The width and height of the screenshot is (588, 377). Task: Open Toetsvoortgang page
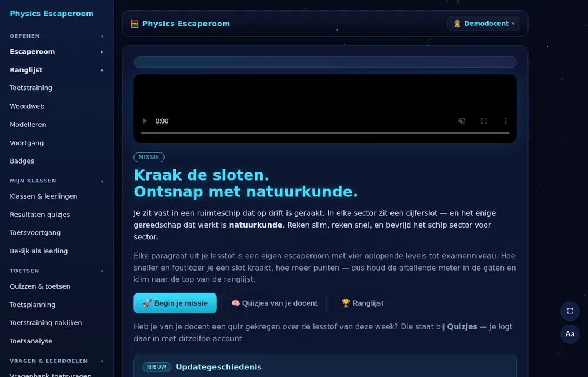[35, 232]
